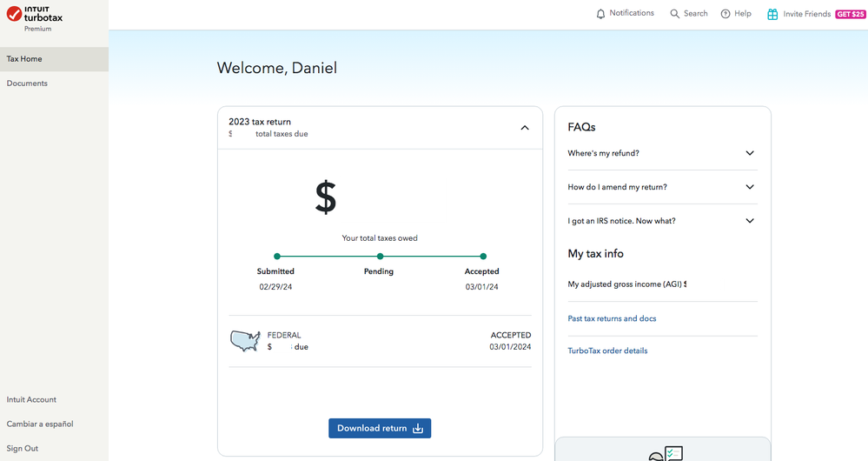
Task: Switch language with Cambiar a español
Action: tap(40, 424)
